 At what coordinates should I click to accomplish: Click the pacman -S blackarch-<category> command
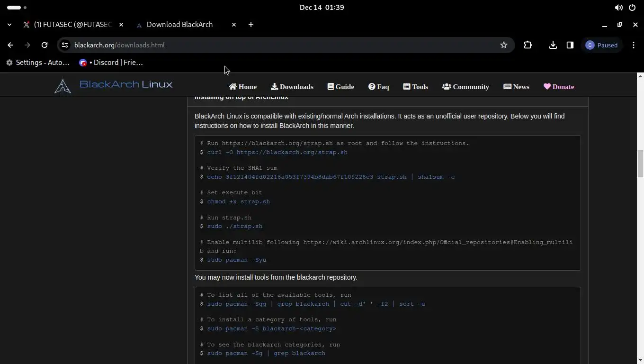click(271, 328)
